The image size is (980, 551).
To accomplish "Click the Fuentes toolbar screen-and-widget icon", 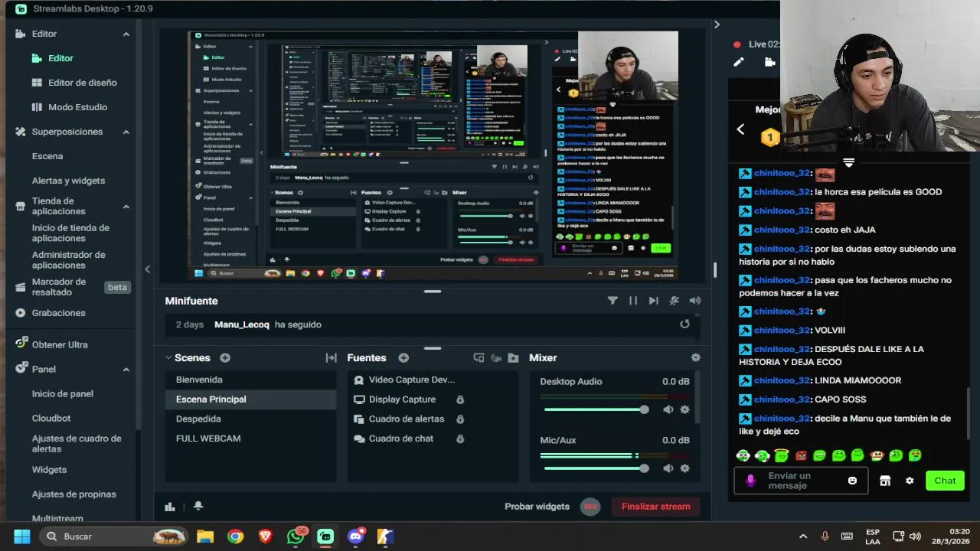I will [x=479, y=357].
